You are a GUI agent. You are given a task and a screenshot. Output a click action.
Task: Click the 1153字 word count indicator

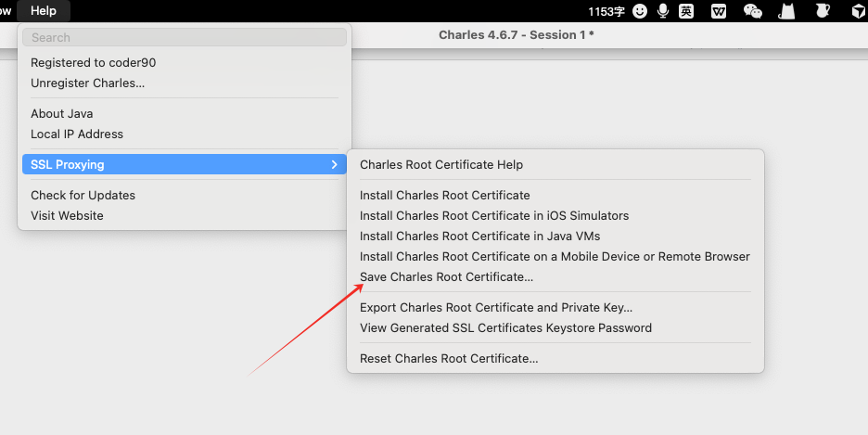[606, 12]
